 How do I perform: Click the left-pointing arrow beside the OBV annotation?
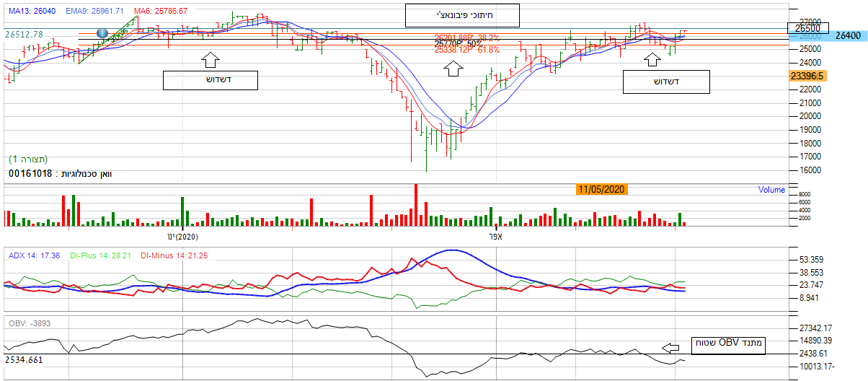click(670, 347)
